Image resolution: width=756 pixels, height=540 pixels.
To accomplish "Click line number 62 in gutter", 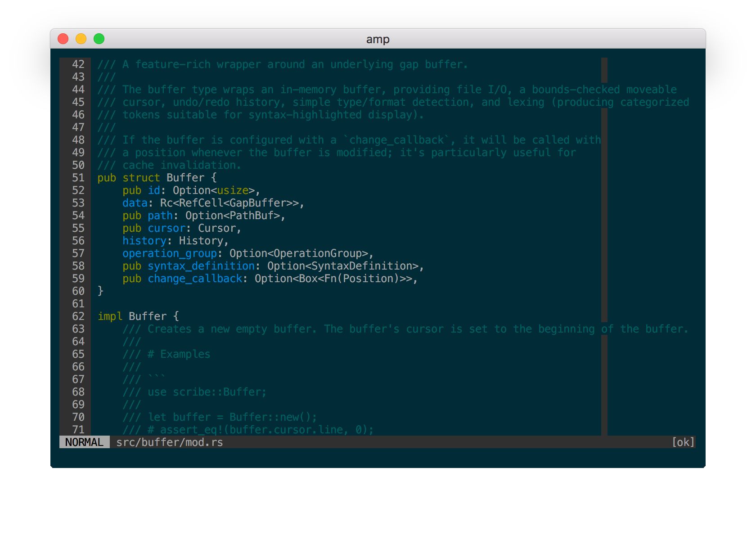I will point(78,316).
